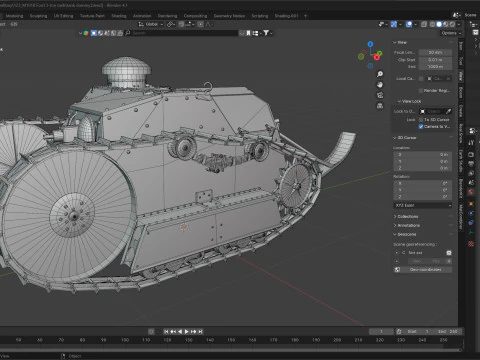Add a new workspace with plus icon
Screen dimensions: 480x360
(306, 16)
